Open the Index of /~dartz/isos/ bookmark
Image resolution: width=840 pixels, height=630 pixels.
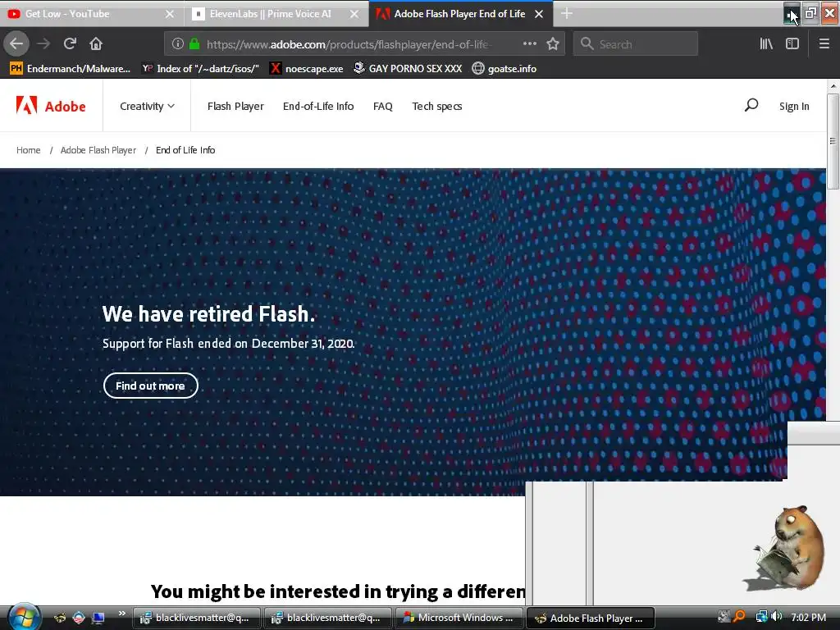pyautogui.click(x=200, y=69)
